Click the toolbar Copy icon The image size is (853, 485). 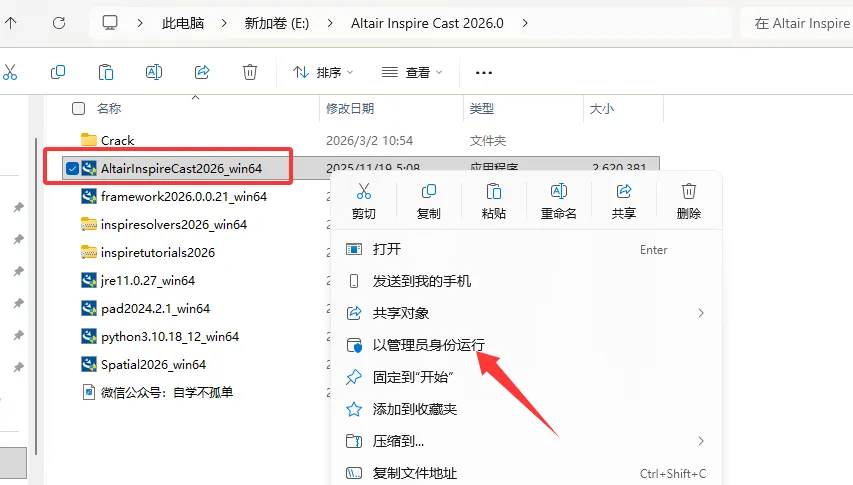[58, 72]
